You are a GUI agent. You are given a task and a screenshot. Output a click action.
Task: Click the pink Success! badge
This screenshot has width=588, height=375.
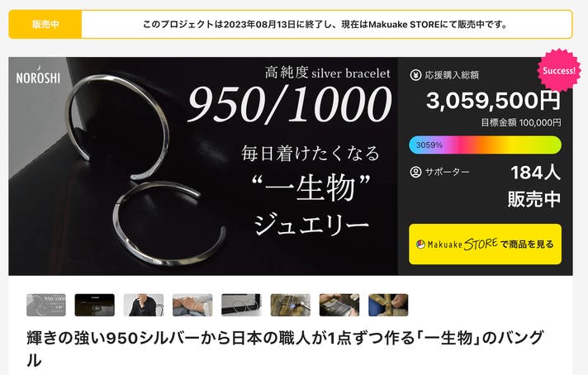coord(559,70)
